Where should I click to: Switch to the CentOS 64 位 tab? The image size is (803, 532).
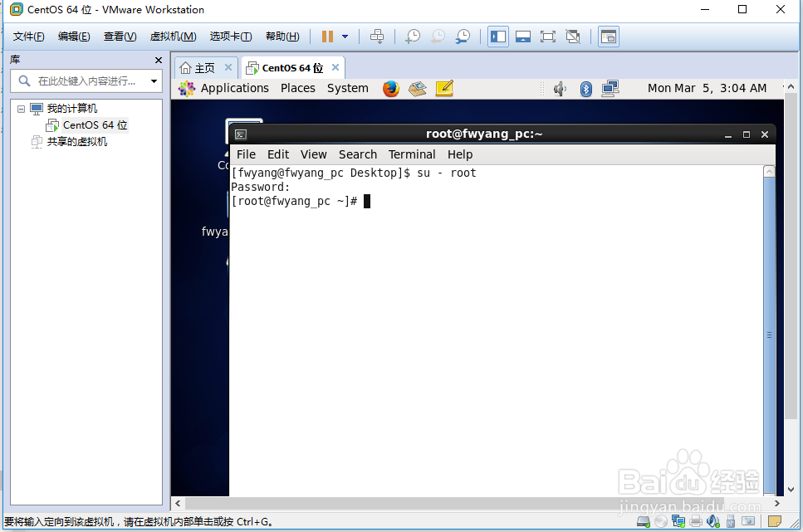(x=285, y=68)
